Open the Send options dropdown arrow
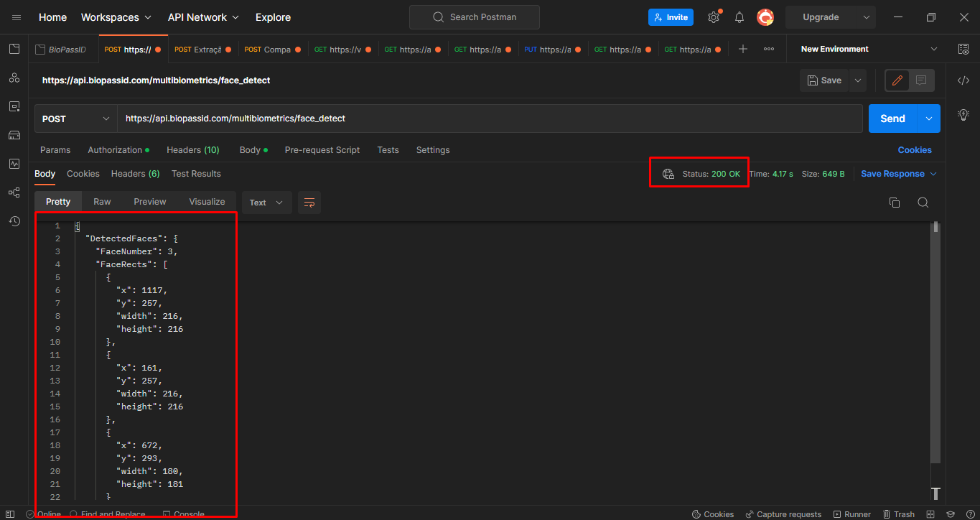Image resolution: width=980 pixels, height=520 pixels. 929,119
